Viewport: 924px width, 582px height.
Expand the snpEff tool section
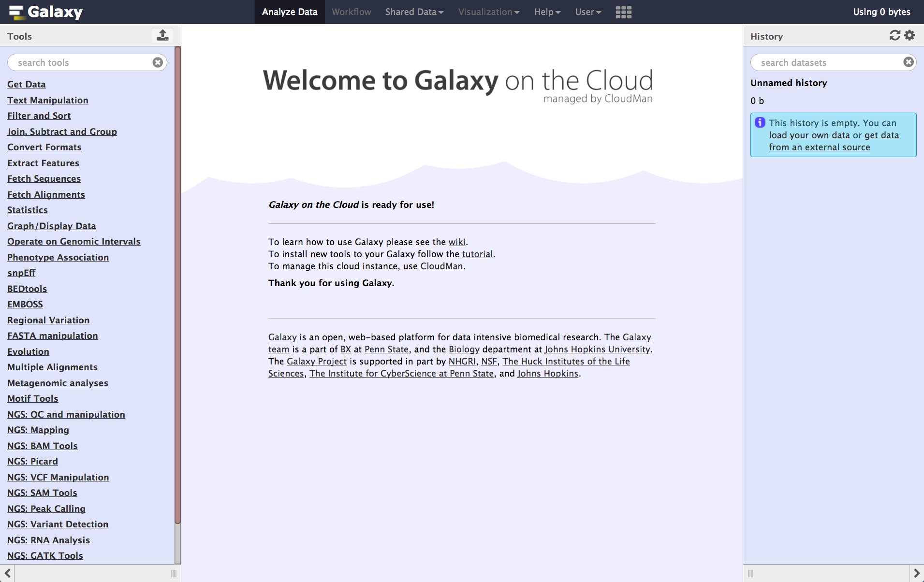click(x=21, y=273)
